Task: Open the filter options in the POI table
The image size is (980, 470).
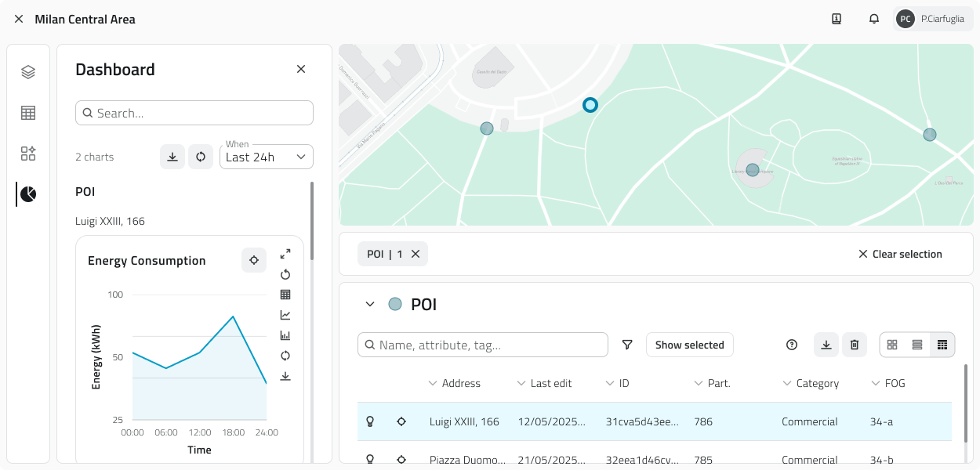Action: click(627, 345)
